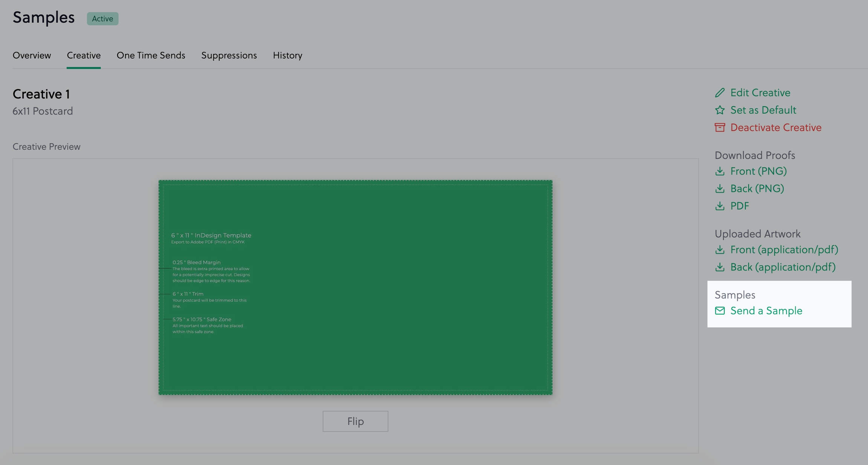Click the download icon beside Back (PNG)

pyautogui.click(x=720, y=189)
